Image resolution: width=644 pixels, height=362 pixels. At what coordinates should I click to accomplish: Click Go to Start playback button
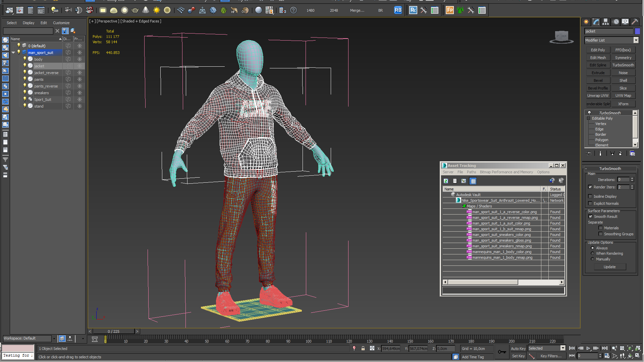pos(572,349)
